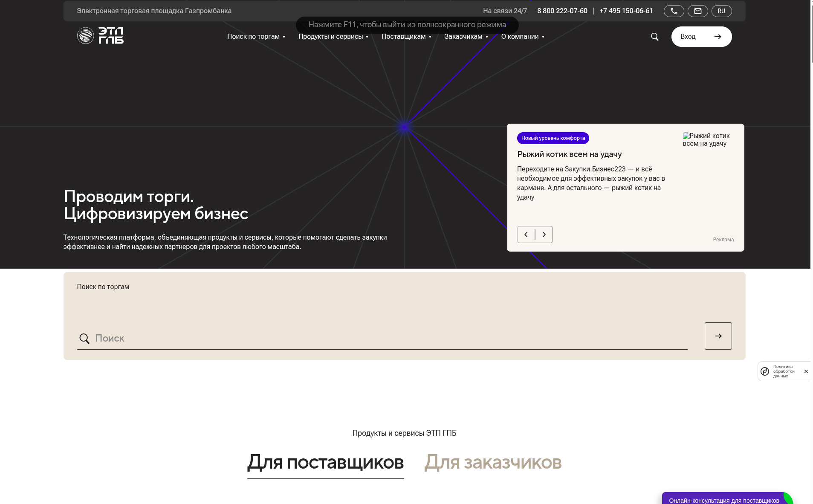Image resolution: width=813 pixels, height=504 pixels.
Task: Click the Проводим торги. Цифровизируем бизнес heading
Action: click(156, 205)
